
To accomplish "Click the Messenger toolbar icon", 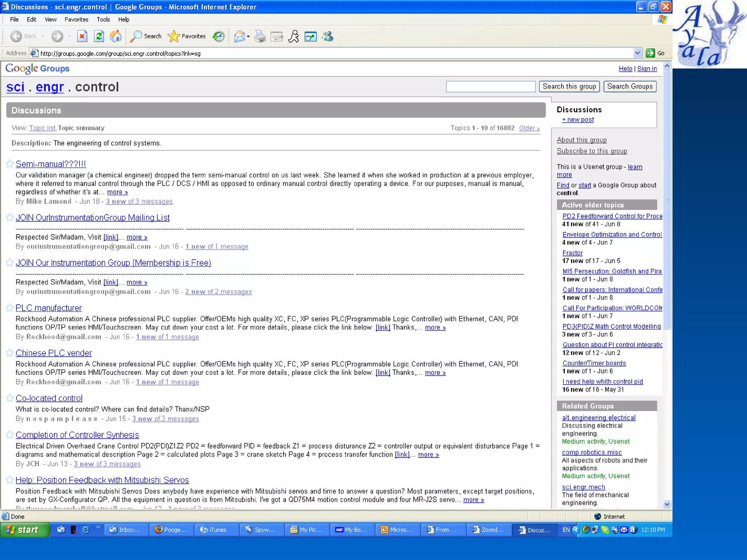I will pyautogui.click(x=328, y=36).
